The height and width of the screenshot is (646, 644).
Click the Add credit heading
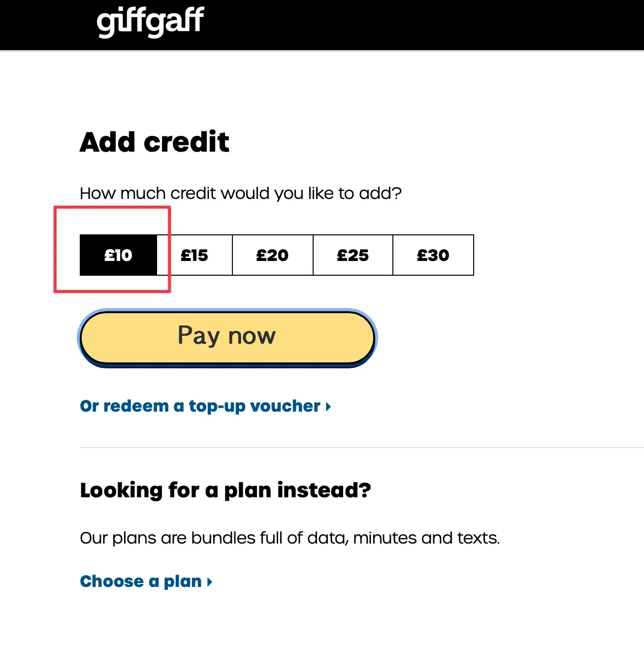tap(155, 142)
